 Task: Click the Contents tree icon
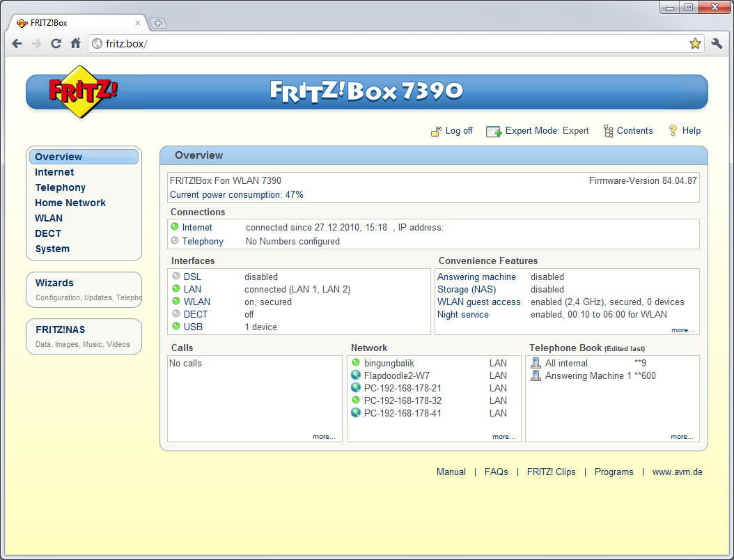[x=608, y=131]
